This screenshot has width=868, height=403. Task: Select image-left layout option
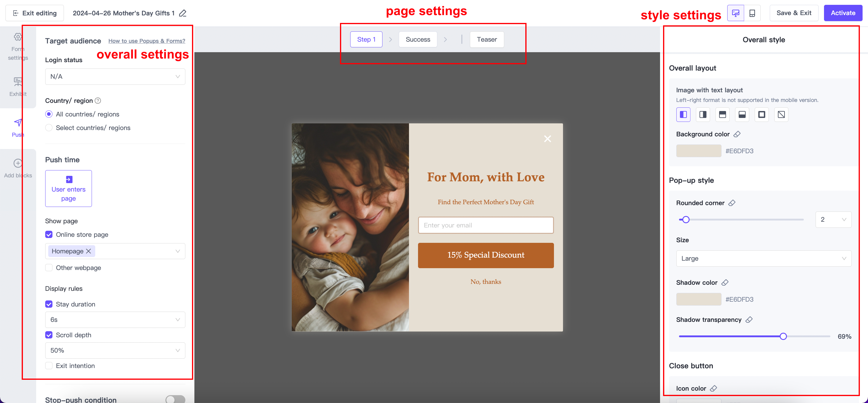[x=683, y=115]
